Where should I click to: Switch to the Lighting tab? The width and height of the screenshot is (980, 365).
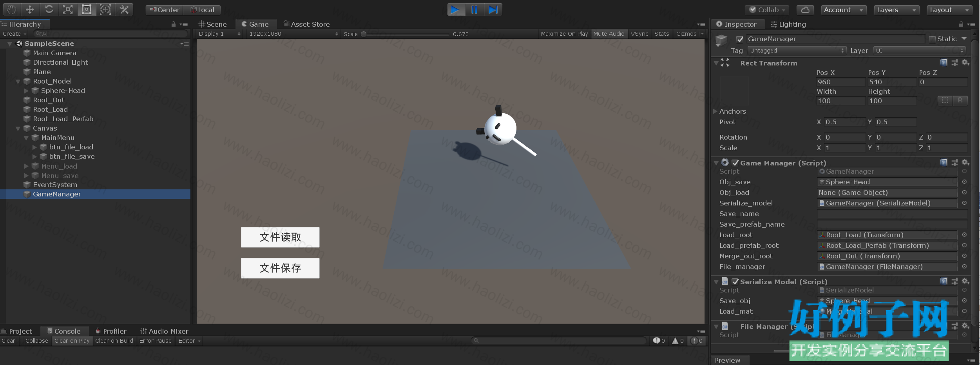[788, 24]
